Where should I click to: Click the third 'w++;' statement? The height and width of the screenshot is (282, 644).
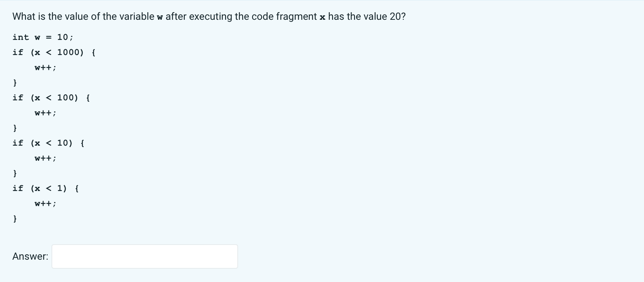click(x=45, y=158)
